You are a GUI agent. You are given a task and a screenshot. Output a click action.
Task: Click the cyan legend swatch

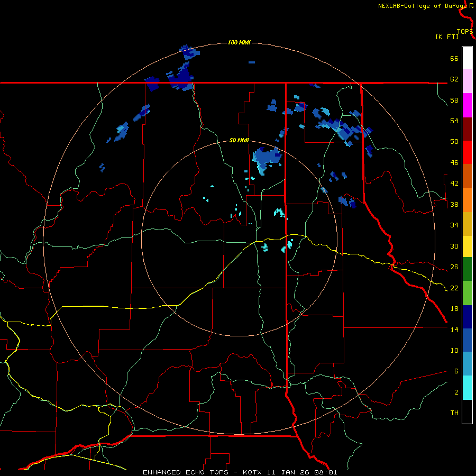coord(467,388)
